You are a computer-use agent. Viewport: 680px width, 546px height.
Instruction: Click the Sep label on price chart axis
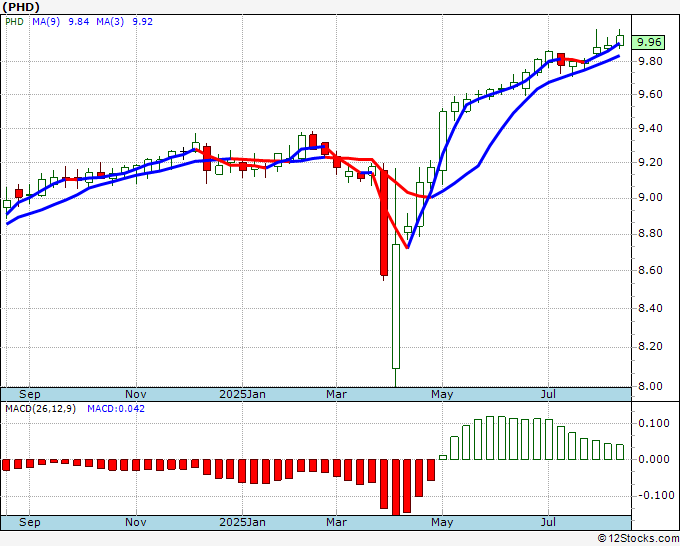tap(29, 394)
